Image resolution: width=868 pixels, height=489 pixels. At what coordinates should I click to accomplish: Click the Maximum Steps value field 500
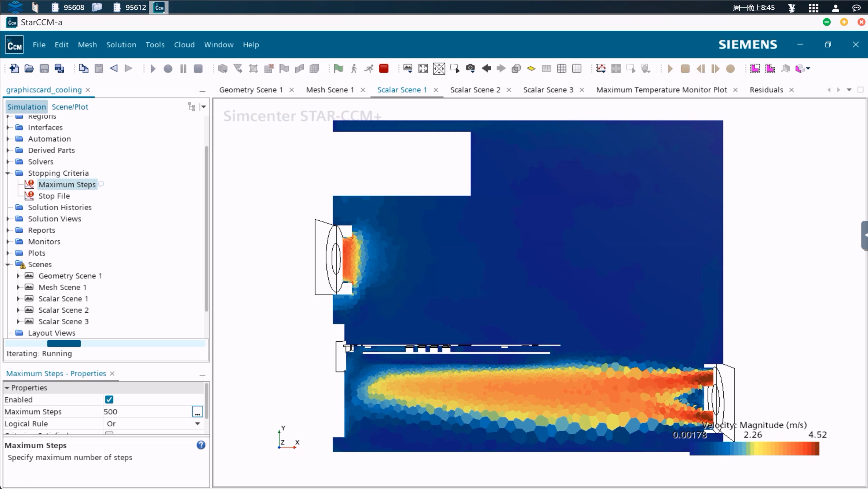(147, 412)
